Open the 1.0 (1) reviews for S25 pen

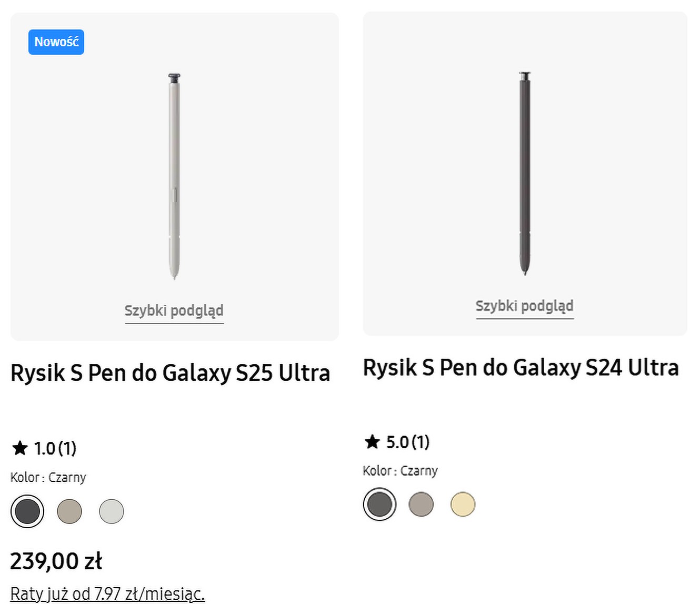tap(55, 448)
